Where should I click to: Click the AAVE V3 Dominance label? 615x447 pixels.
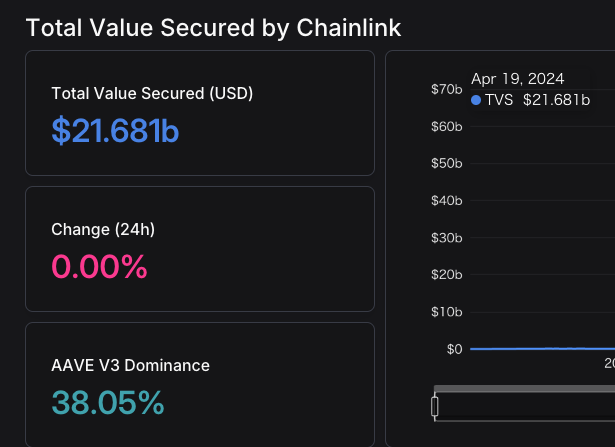(131, 365)
